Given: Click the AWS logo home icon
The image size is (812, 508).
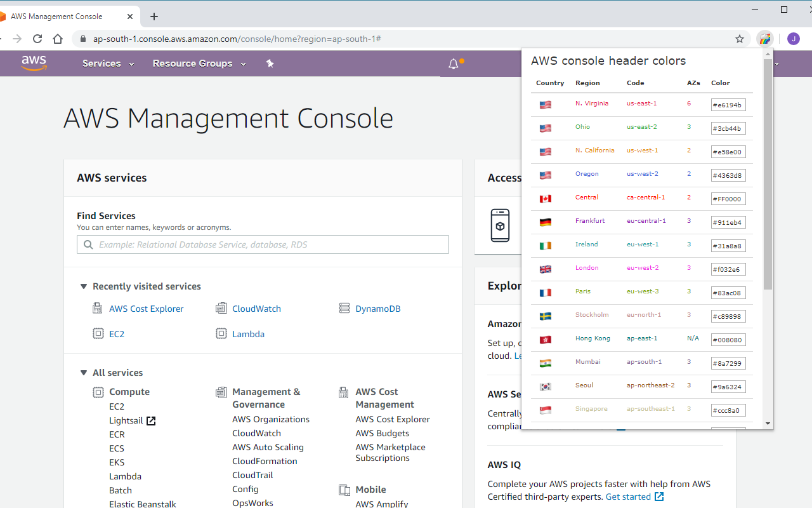Looking at the screenshot, I should (34, 63).
